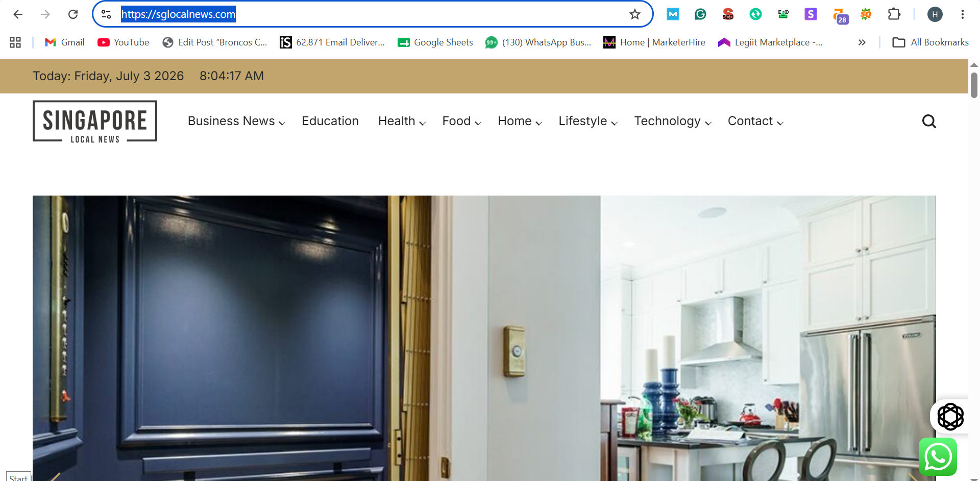Open the Chrome apps grid icon
This screenshot has height=481, width=980.
coord(15,42)
